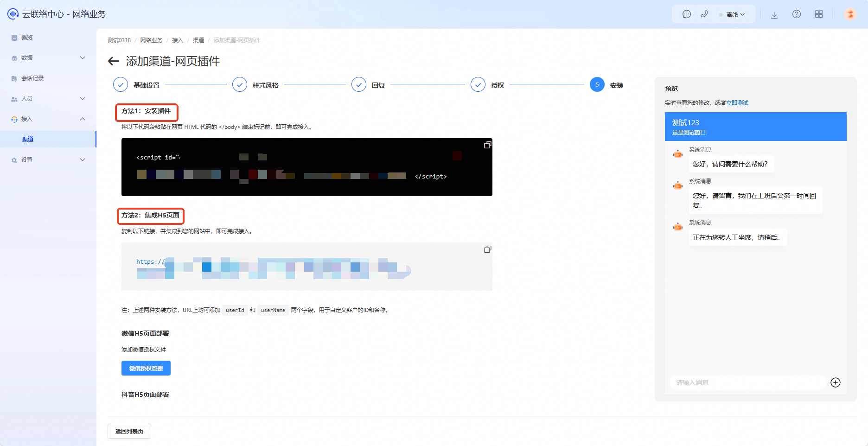Click 返回列表页 button
This screenshot has height=446, width=868.
coord(129,431)
